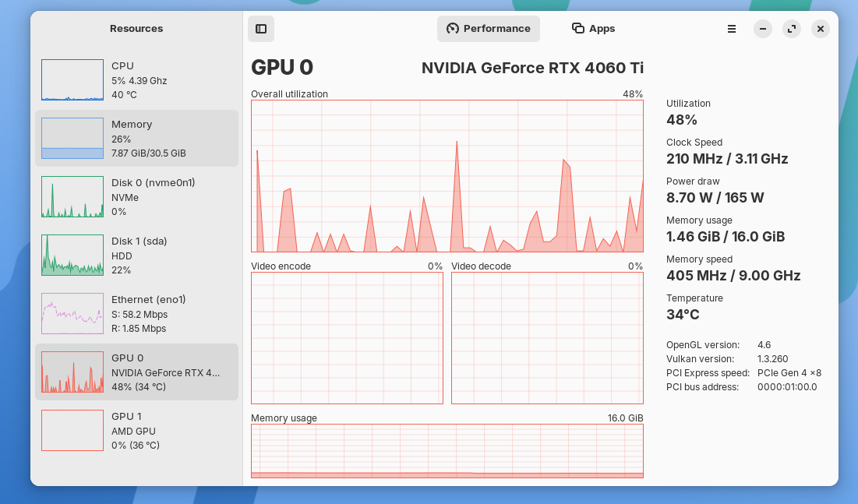Minimize the Resources window
This screenshot has width=858, height=504.
pos(763,29)
